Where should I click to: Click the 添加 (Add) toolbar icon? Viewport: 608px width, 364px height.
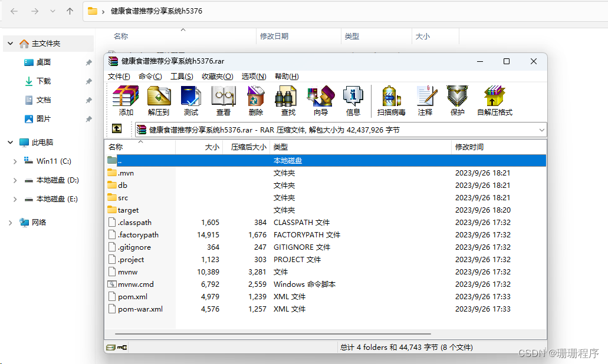[126, 96]
